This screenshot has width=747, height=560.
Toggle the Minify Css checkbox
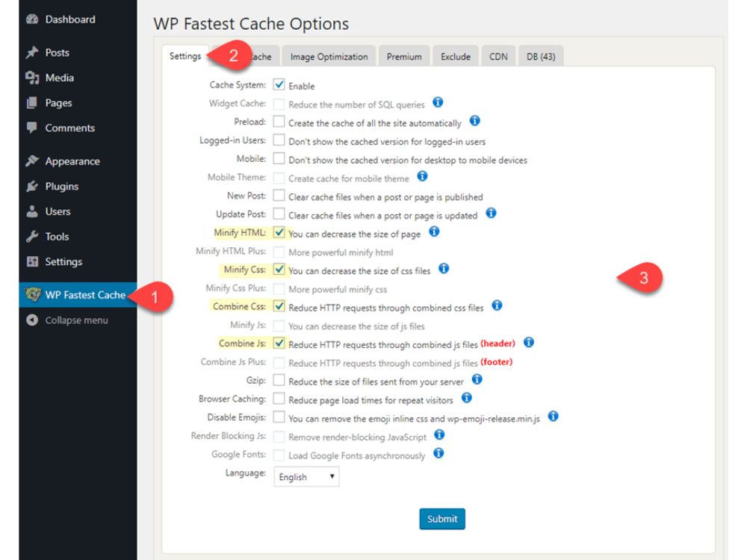click(279, 270)
